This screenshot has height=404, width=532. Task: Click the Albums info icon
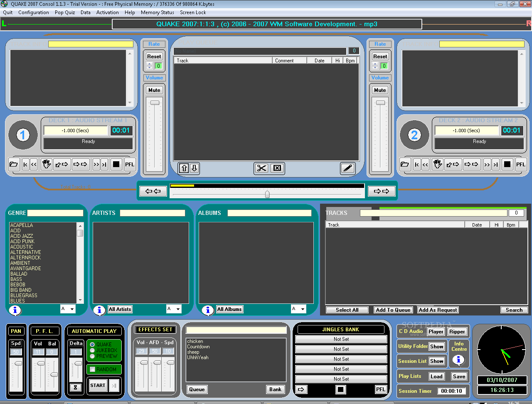pyautogui.click(x=207, y=310)
